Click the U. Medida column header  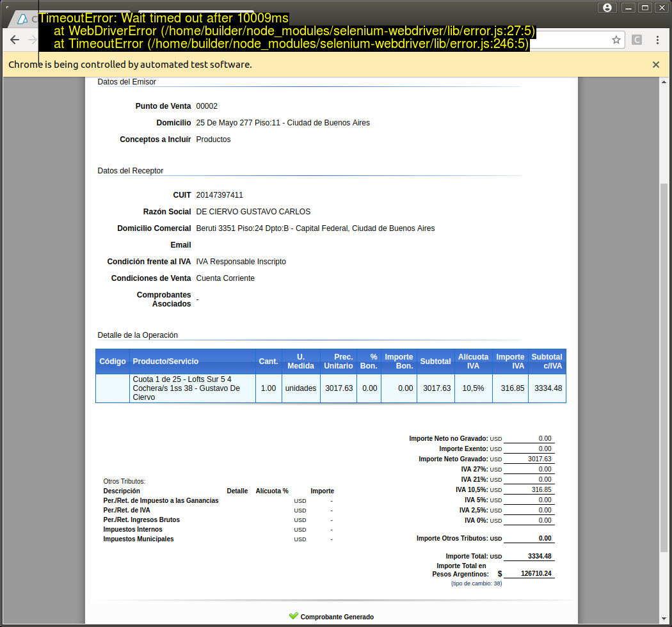click(x=300, y=361)
